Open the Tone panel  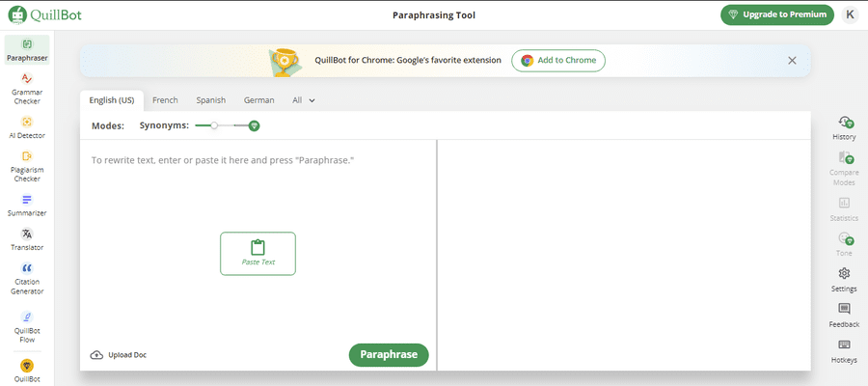tap(844, 244)
